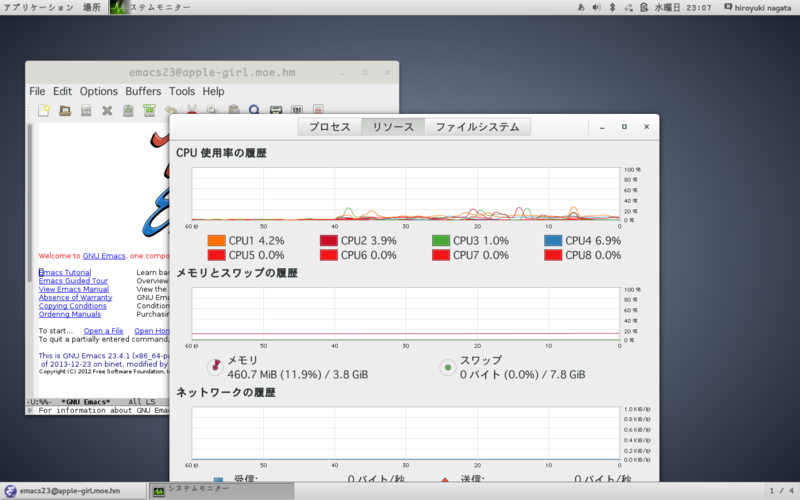Click the Help lifebuoy icon in Emacs toolbar
Image resolution: width=800 pixels, height=500 pixels.
pos(318,110)
